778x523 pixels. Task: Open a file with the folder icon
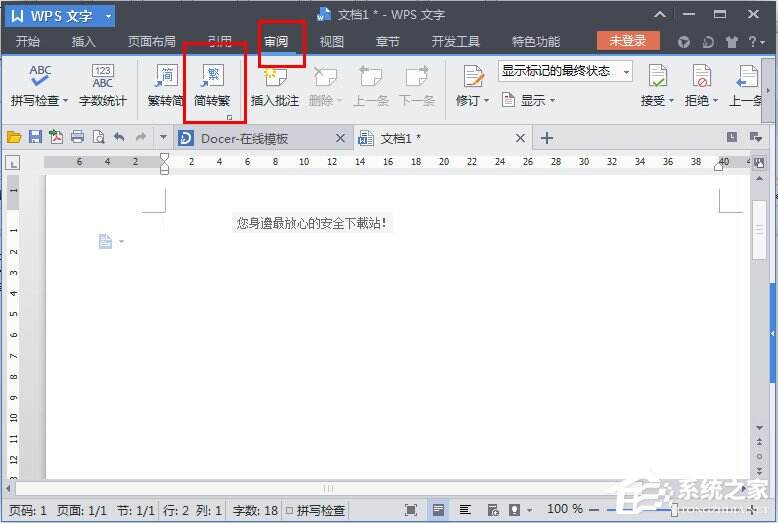[14, 137]
